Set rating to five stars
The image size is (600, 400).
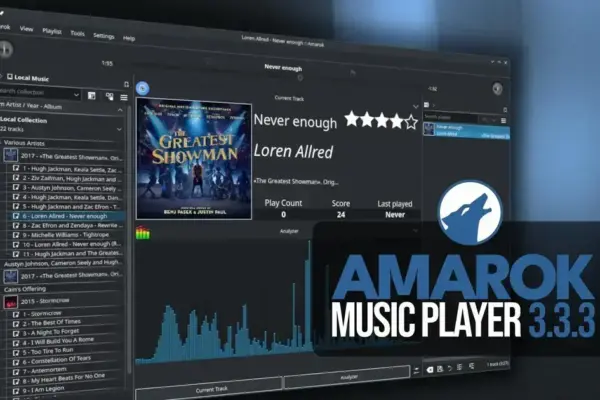(x=411, y=122)
